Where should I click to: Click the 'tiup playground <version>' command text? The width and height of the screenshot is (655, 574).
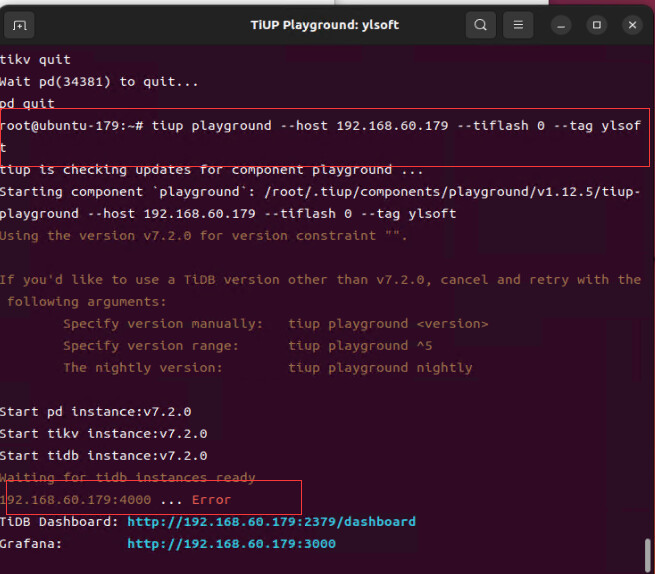tap(388, 324)
